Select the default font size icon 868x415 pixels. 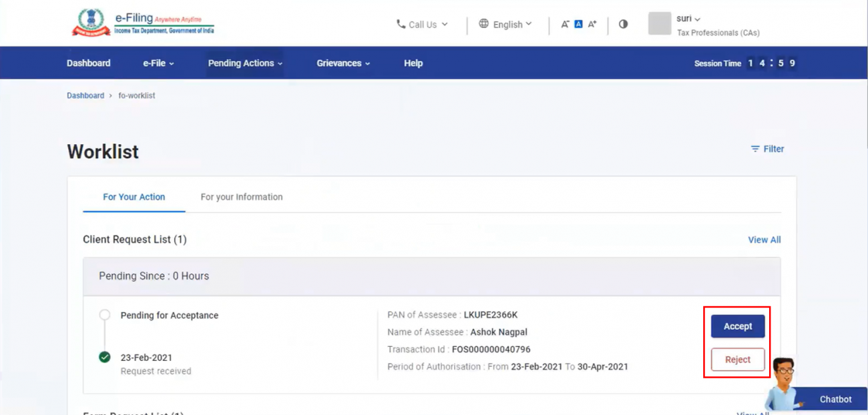click(578, 23)
